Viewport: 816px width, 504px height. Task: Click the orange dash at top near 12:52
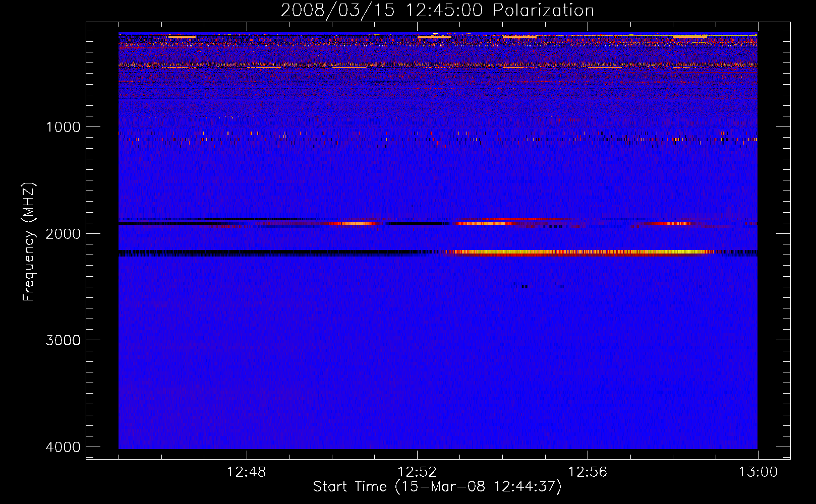click(x=434, y=37)
